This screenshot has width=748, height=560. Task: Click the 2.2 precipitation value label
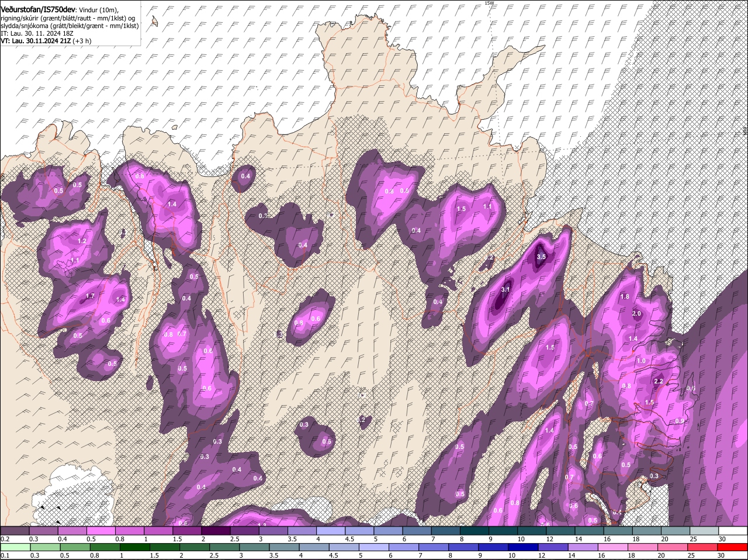point(658,381)
